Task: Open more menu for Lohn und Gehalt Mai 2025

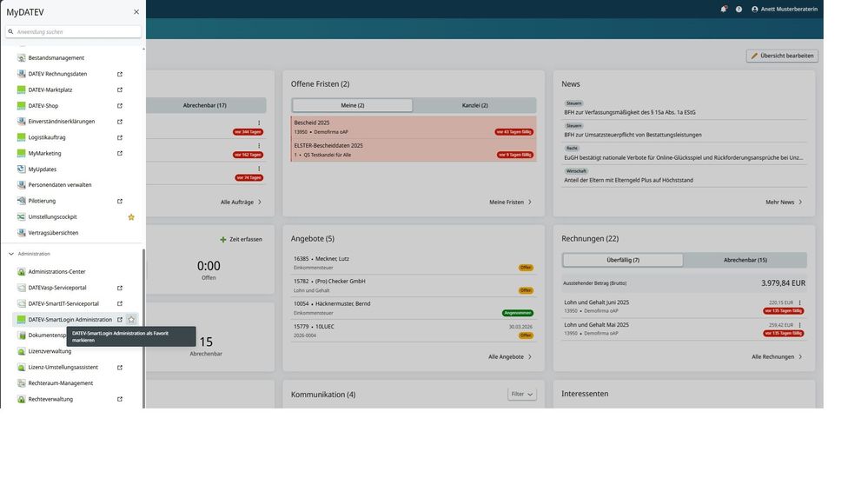Action: pos(800,325)
